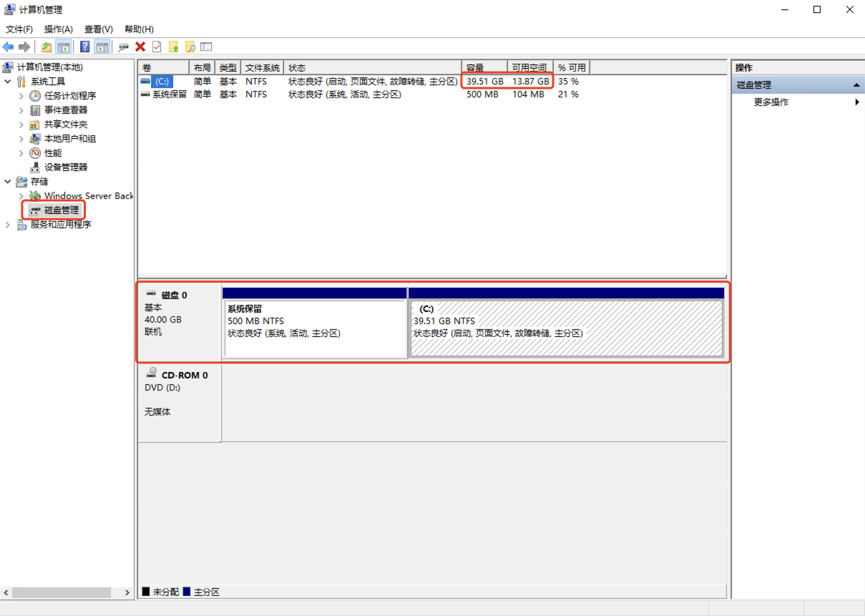Click the Forward arrow toolbar icon
Viewport: 865px width, 616px height.
(x=24, y=47)
